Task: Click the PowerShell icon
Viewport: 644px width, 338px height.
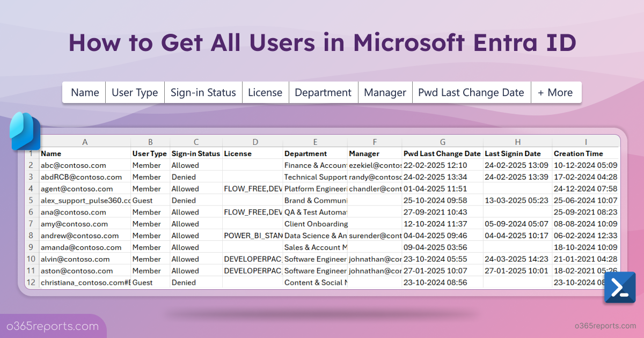Action: 620,288
